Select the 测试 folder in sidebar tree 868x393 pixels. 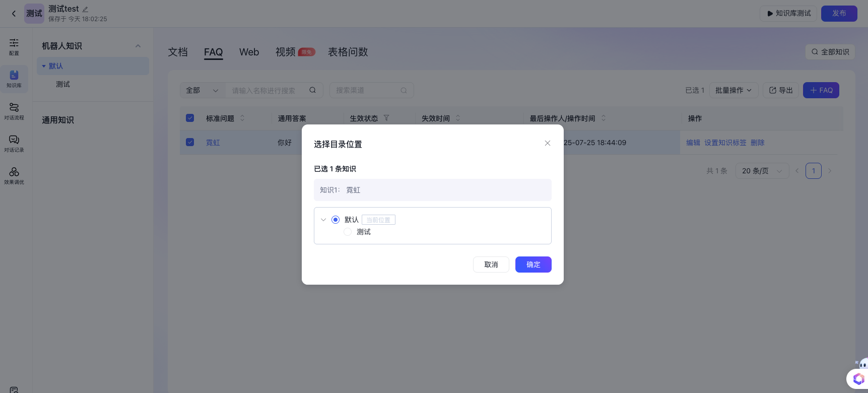click(63, 84)
